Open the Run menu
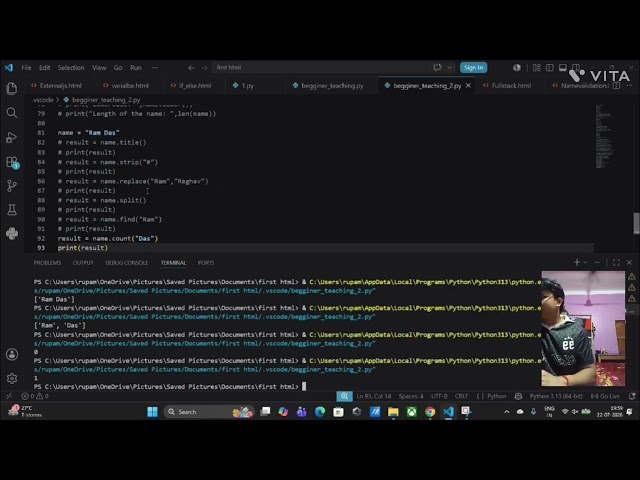This screenshot has width=640, height=480. (x=136, y=68)
